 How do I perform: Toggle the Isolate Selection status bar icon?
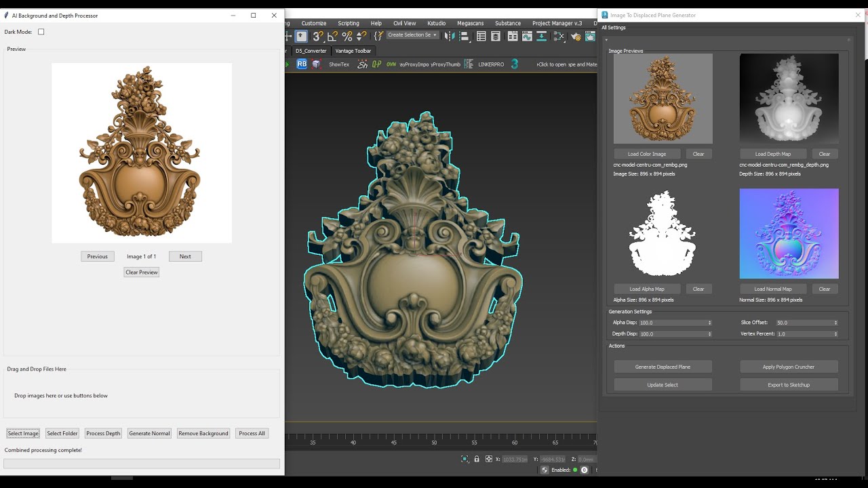point(465,459)
